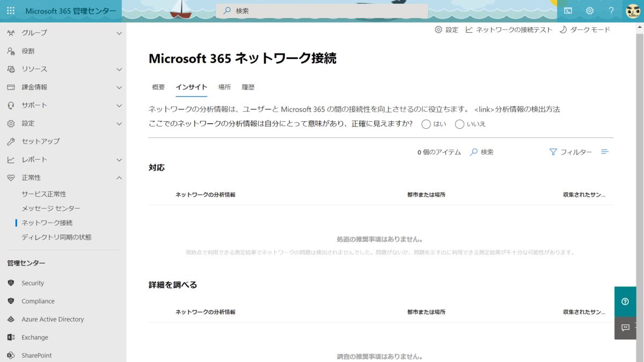Open the account avatar picture
This screenshot has width=644, height=362.
coord(633,11)
